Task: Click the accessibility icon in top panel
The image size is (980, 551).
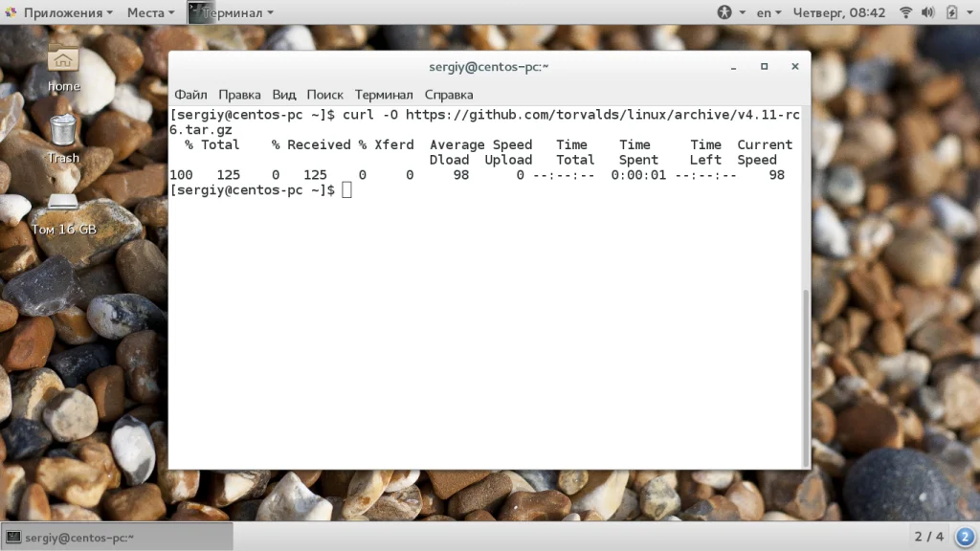Action: [x=724, y=12]
